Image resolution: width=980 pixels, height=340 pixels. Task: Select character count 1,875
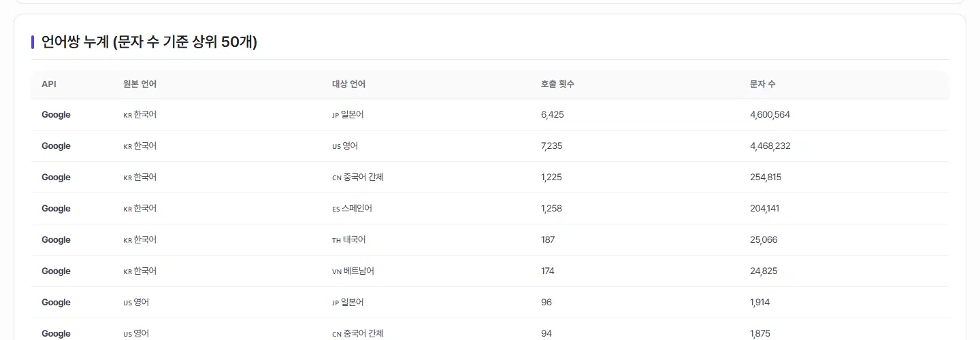click(761, 334)
